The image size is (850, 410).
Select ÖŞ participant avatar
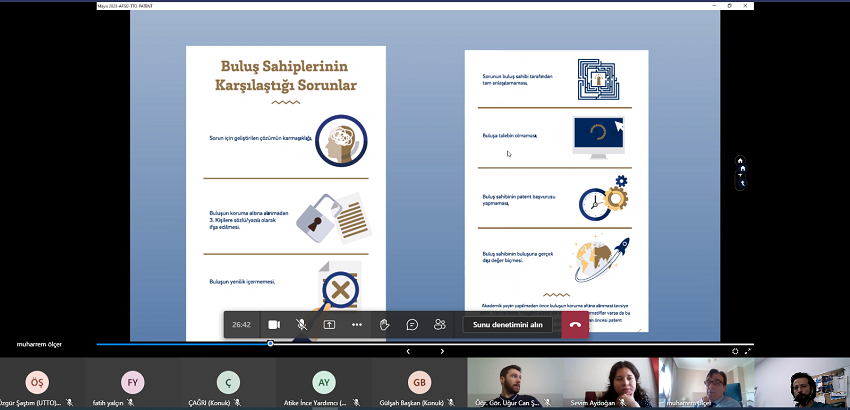click(x=38, y=382)
